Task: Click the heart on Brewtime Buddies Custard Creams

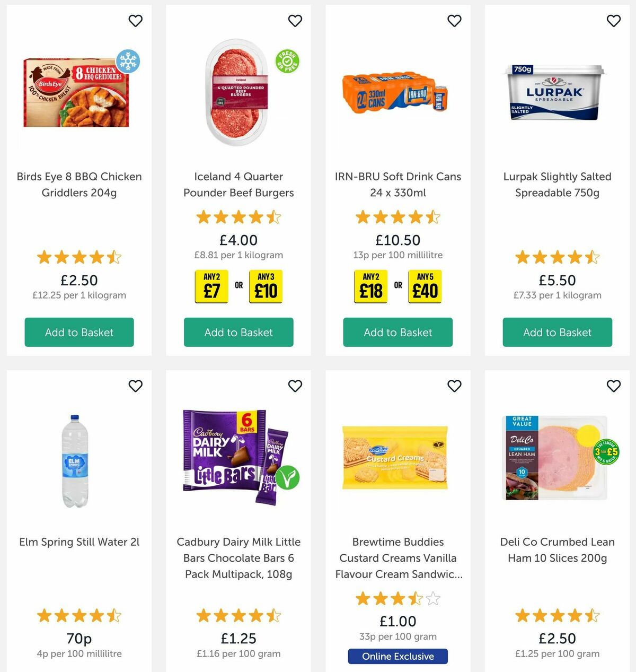Action: point(454,386)
